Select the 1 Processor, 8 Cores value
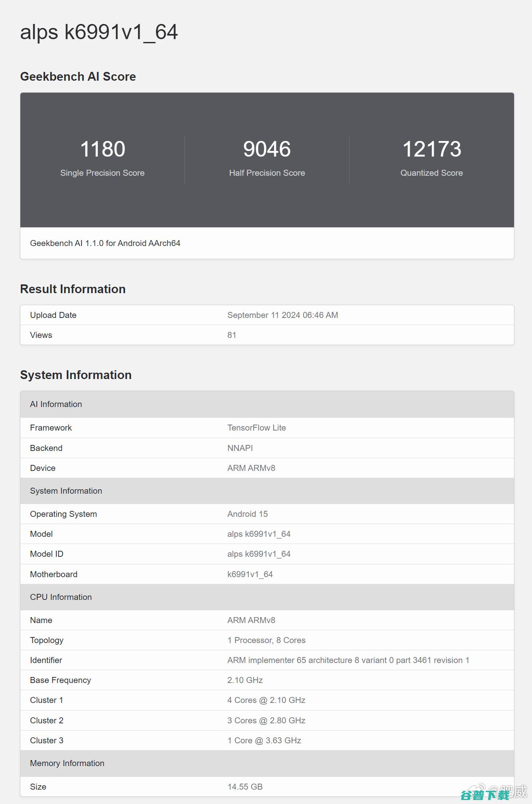 (x=266, y=640)
